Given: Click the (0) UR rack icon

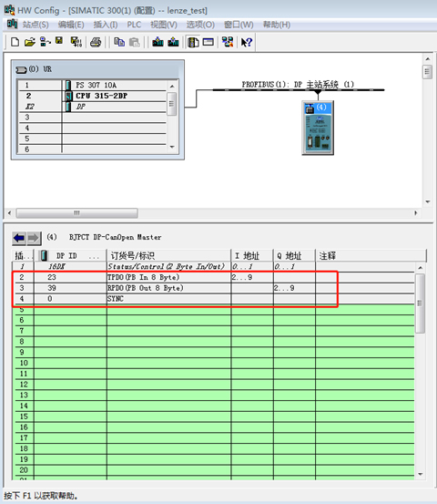Looking at the screenshot, I should 21,69.
